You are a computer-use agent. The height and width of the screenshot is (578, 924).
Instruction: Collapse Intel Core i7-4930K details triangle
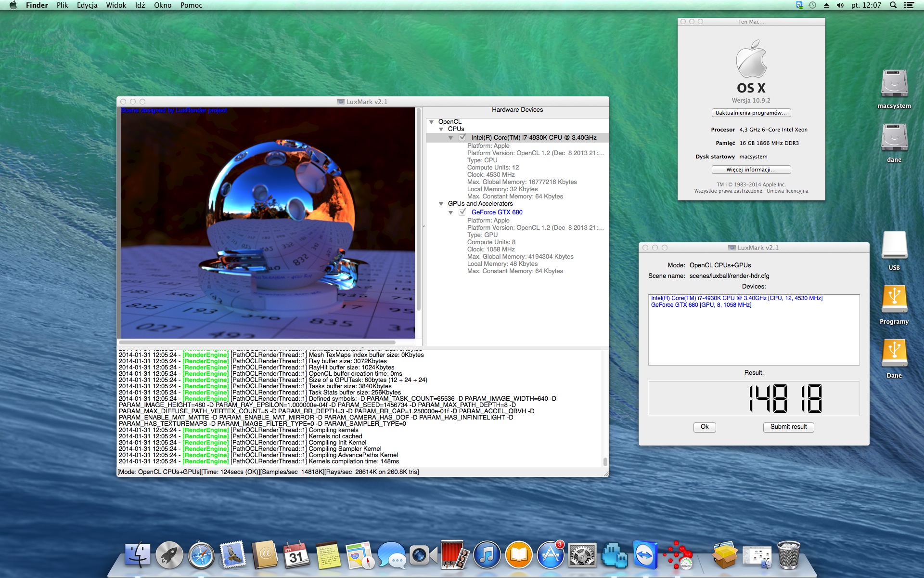click(451, 138)
